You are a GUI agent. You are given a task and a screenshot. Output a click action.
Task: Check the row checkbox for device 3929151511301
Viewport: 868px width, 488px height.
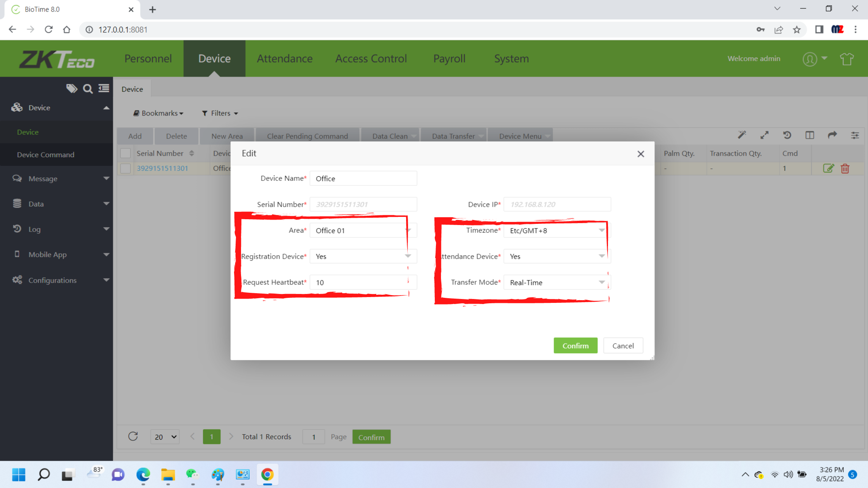pos(126,168)
